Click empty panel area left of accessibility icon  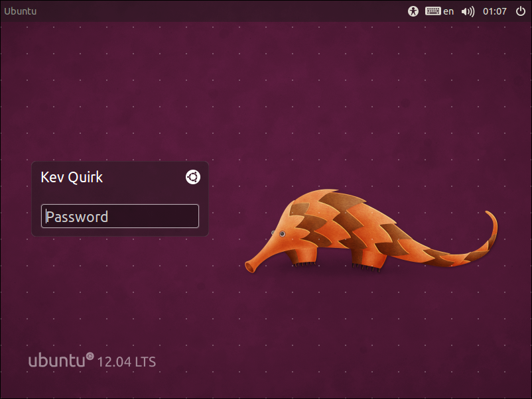pyautogui.click(x=265, y=11)
